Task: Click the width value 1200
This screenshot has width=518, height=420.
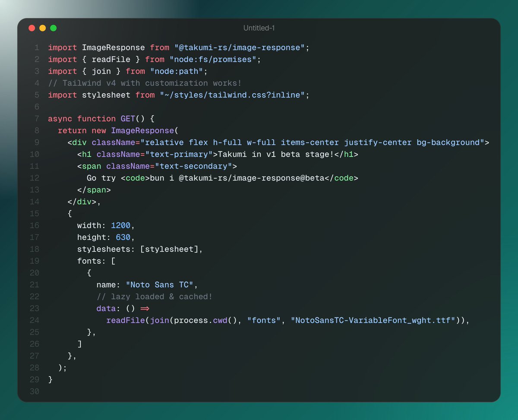Action: pyautogui.click(x=120, y=225)
